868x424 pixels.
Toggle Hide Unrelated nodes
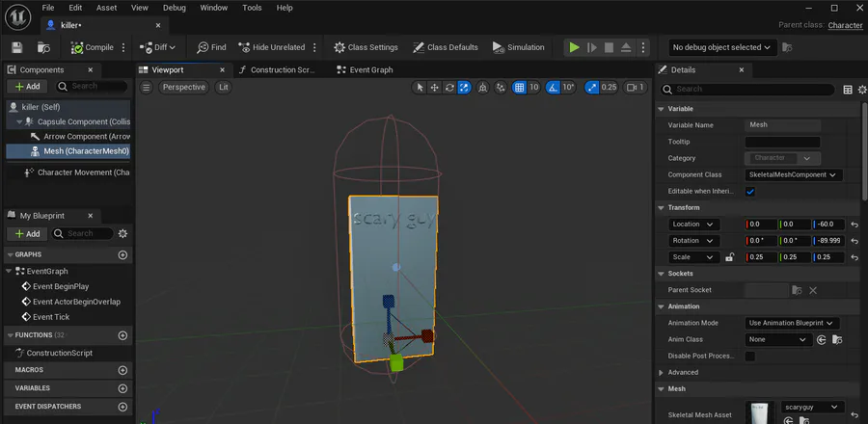(272, 47)
